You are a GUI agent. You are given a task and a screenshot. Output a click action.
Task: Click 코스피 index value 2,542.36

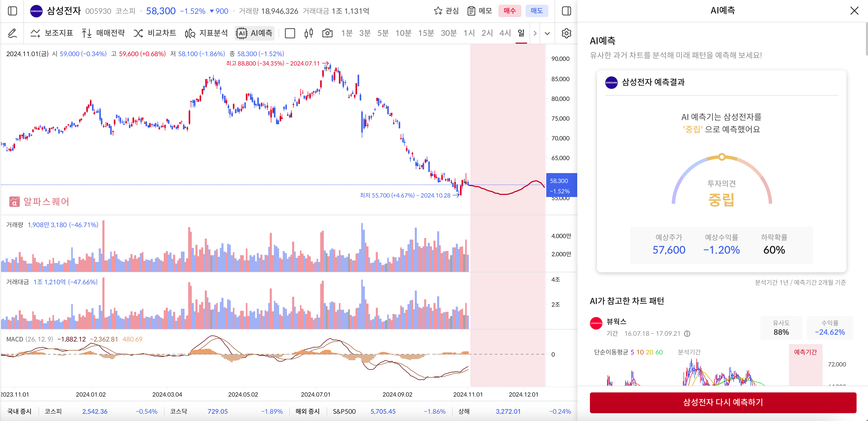pyautogui.click(x=95, y=412)
